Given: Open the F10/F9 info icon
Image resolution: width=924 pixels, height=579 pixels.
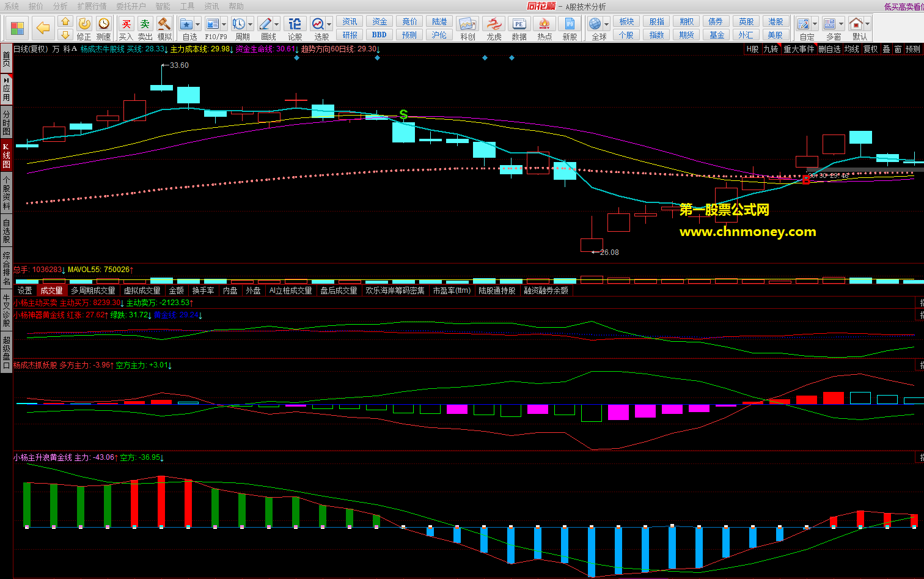Looking at the screenshot, I should point(213,23).
